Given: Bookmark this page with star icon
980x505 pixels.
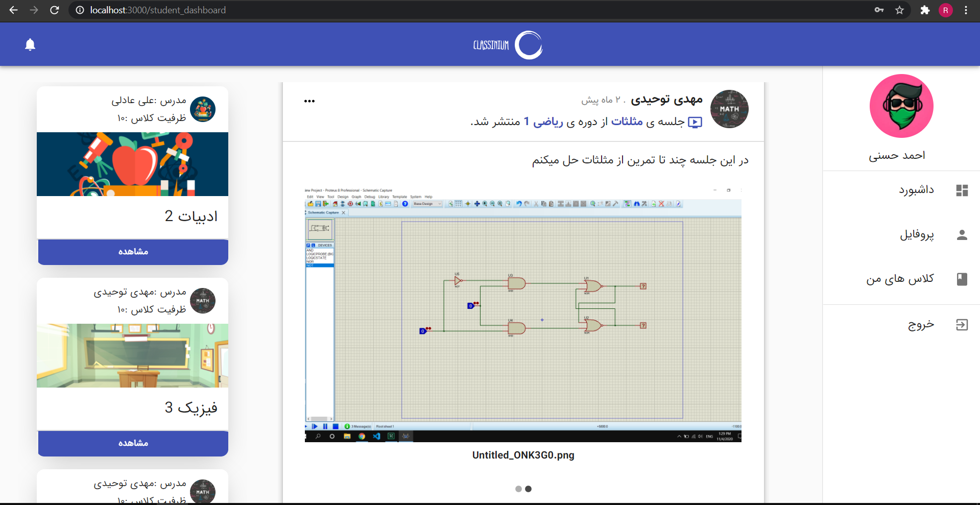Looking at the screenshot, I should click(x=899, y=10).
